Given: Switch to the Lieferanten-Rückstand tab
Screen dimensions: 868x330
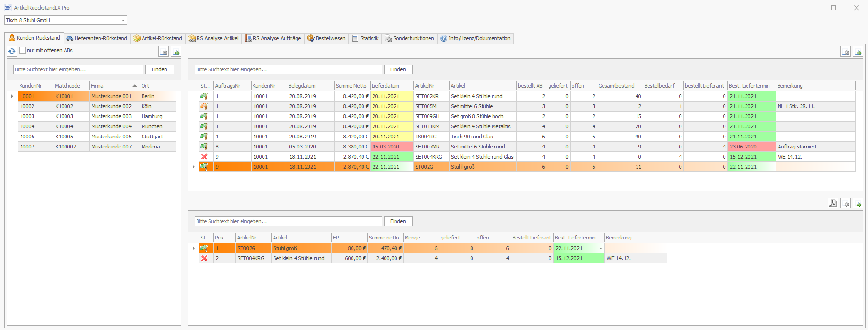Looking at the screenshot, I should [97, 38].
